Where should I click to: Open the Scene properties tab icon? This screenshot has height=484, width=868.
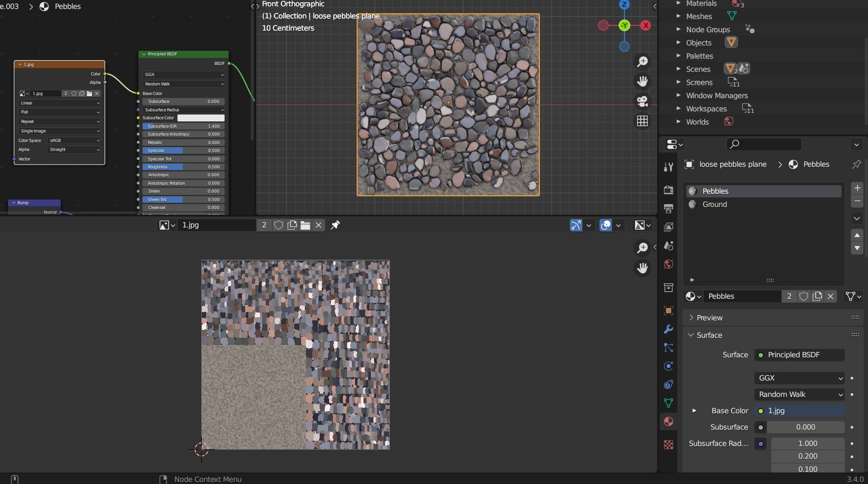click(x=668, y=245)
